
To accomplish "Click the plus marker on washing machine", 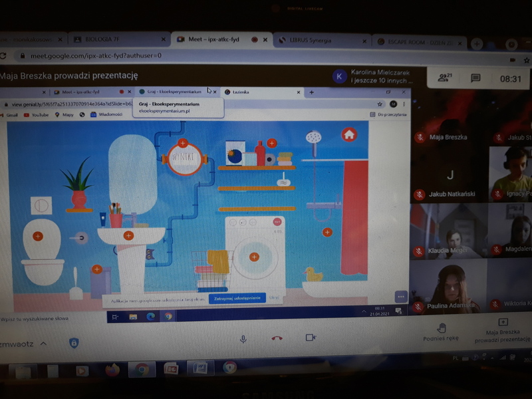I will pos(254,257).
